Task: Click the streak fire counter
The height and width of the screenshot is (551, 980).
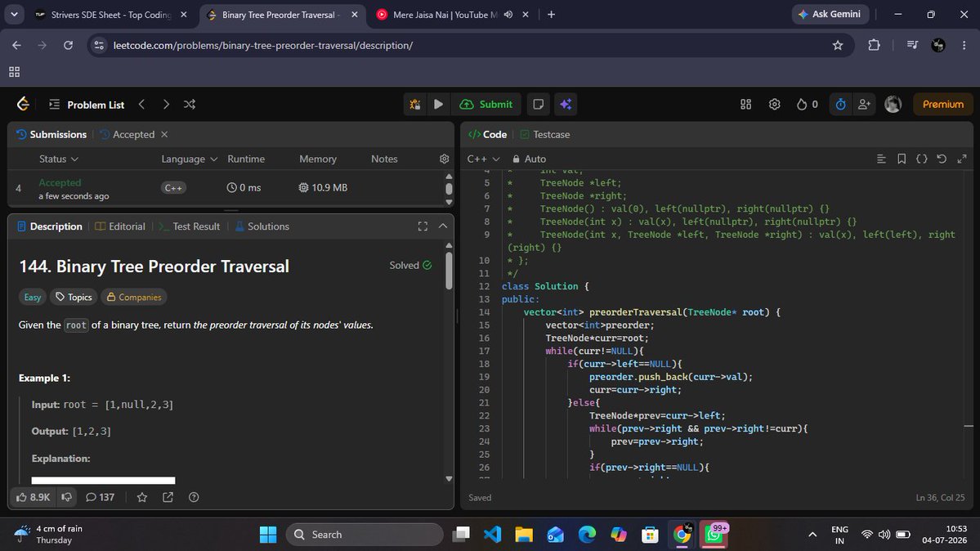Action: pyautogui.click(x=807, y=105)
